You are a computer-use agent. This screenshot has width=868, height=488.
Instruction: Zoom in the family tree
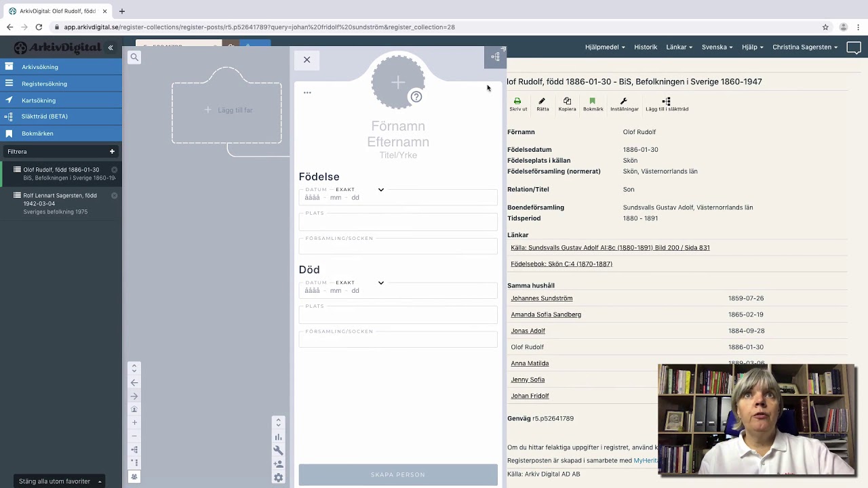pos(134,422)
